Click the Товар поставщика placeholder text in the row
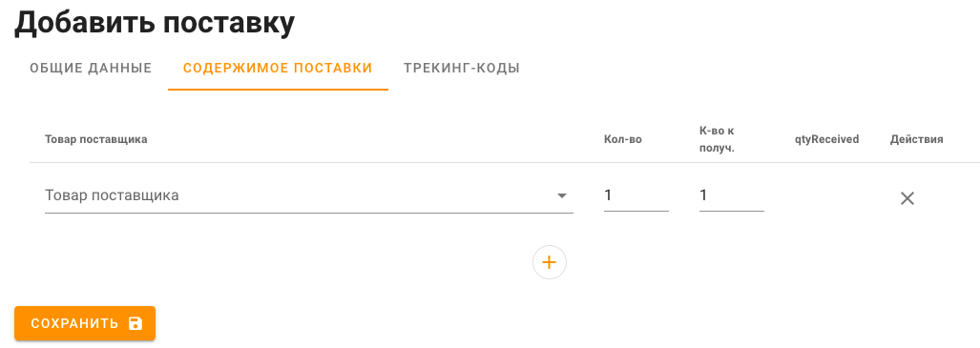The image size is (980, 348). coord(112,195)
